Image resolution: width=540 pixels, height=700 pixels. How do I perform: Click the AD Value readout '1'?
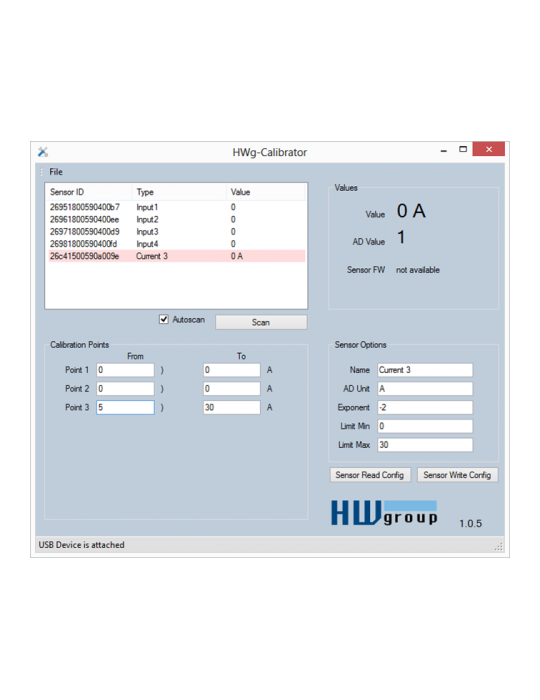click(402, 238)
